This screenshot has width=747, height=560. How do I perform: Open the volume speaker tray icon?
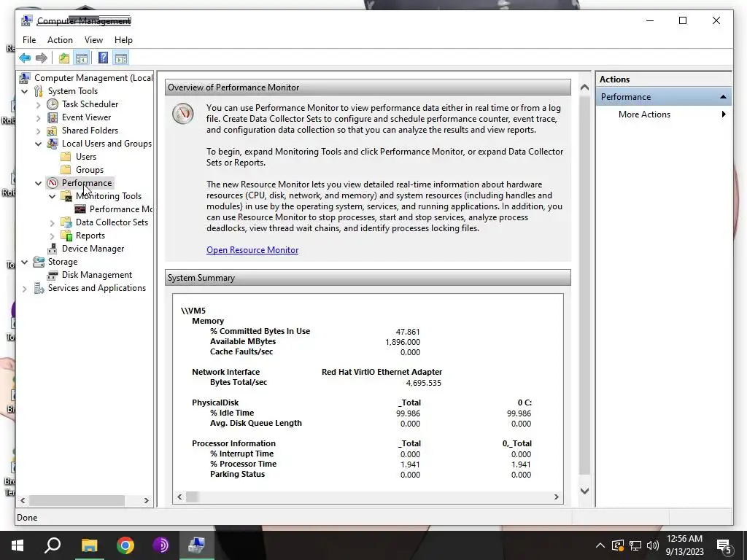click(653, 545)
